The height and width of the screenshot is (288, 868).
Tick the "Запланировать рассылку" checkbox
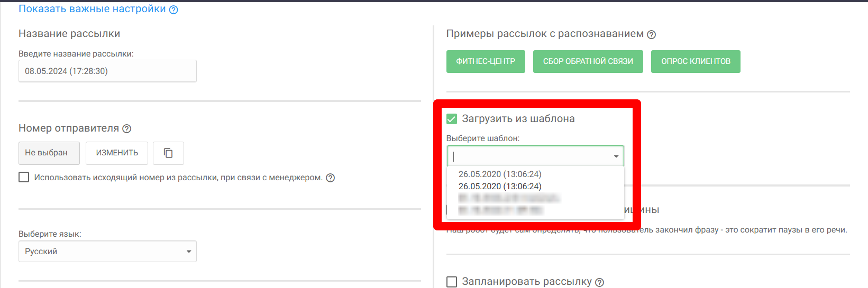(x=452, y=282)
